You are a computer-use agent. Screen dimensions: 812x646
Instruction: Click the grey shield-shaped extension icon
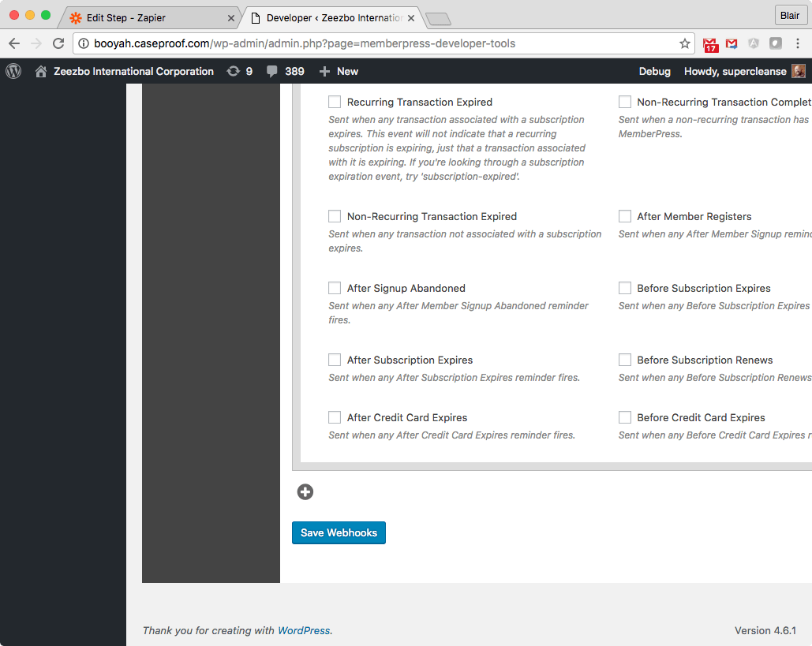pos(754,43)
